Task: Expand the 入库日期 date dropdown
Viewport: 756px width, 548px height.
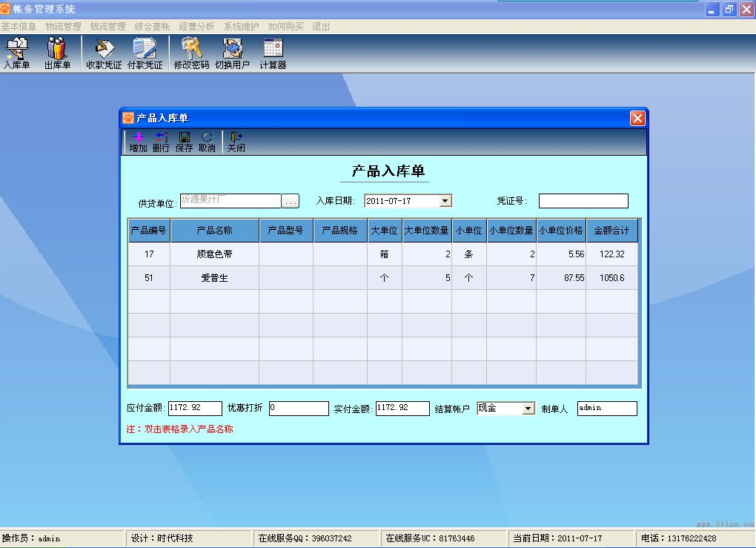Action: (445, 201)
